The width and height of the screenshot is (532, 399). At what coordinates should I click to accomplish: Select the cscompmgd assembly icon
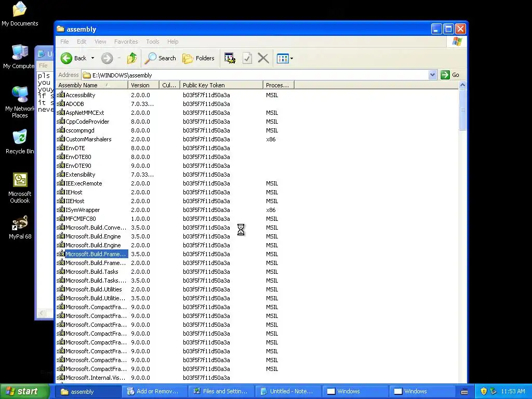(x=61, y=130)
